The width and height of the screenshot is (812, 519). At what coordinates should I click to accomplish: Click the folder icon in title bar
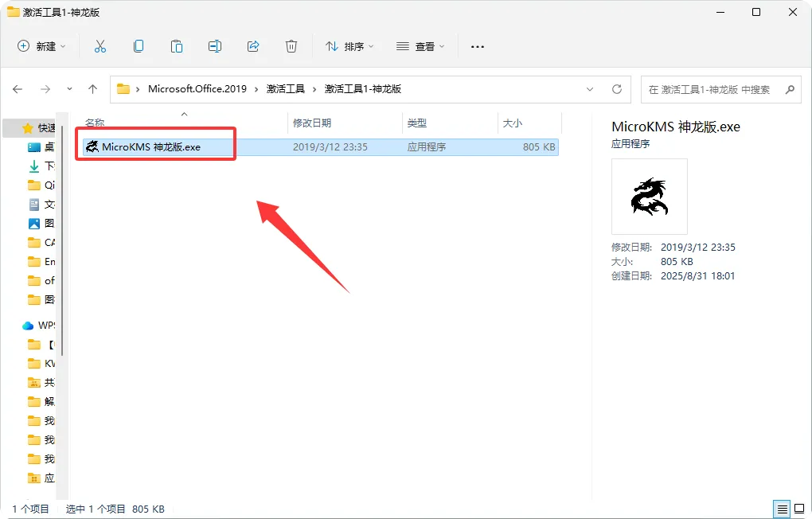click(x=13, y=12)
